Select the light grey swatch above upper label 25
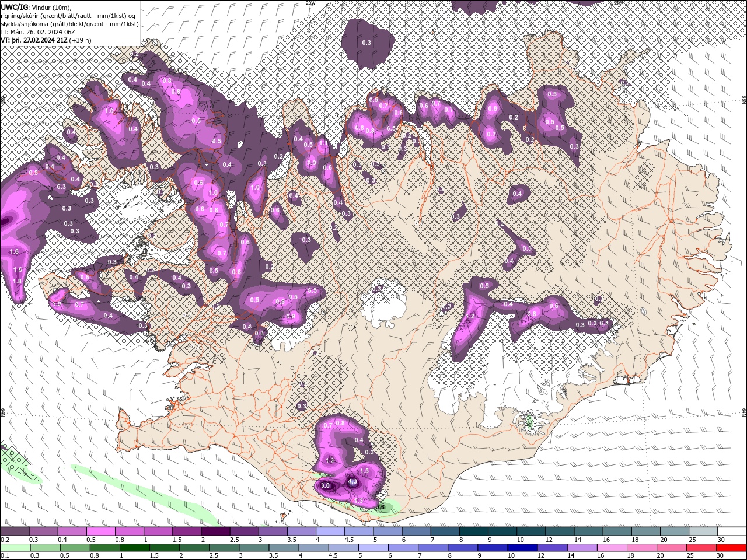The height and width of the screenshot is (560, 747). pos(703,531)
